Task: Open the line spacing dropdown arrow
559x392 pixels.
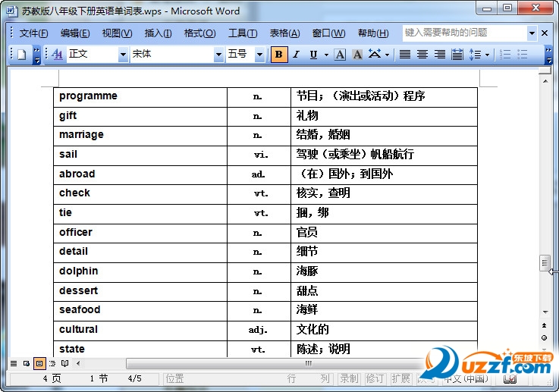Action: click(488, 55)
